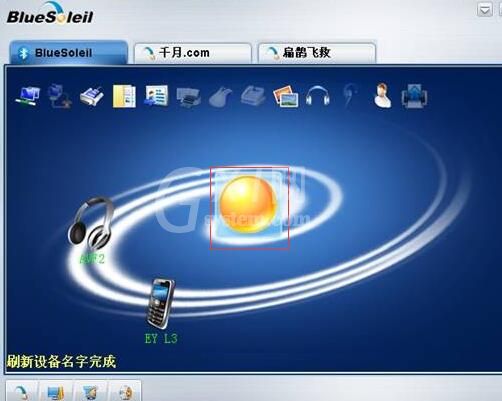This screenshot has height=401, width=502.
Task: Click the status text 刷新设备名字完成
Action: [x=61, y=362]
